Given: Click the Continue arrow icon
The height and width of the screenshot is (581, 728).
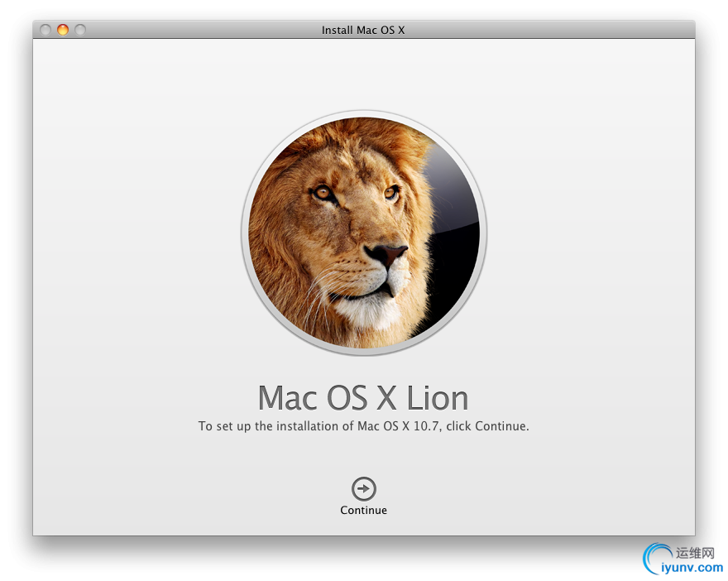Looking at the screenshot, I should pyautogui.click(x=363, y=488).
